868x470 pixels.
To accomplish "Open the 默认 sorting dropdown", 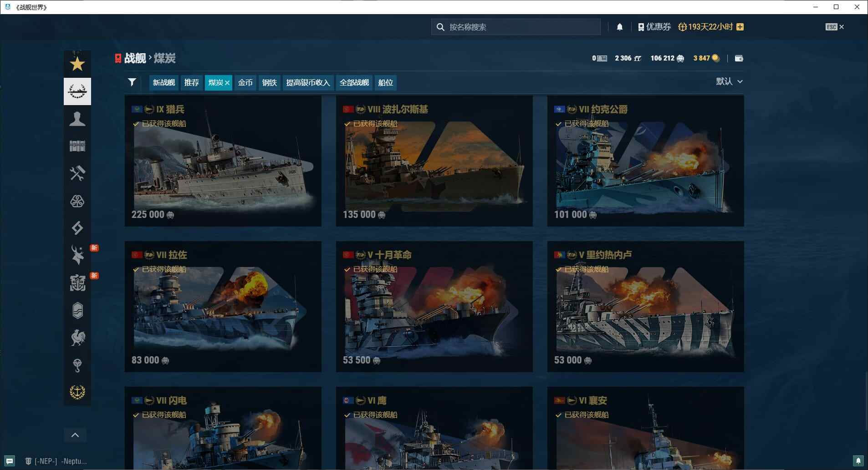I will (728, 81).
